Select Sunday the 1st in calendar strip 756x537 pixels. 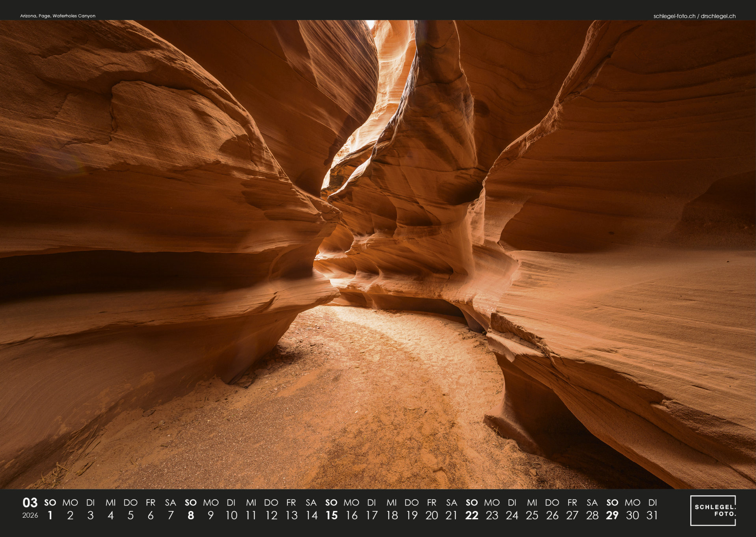(50, 515)
